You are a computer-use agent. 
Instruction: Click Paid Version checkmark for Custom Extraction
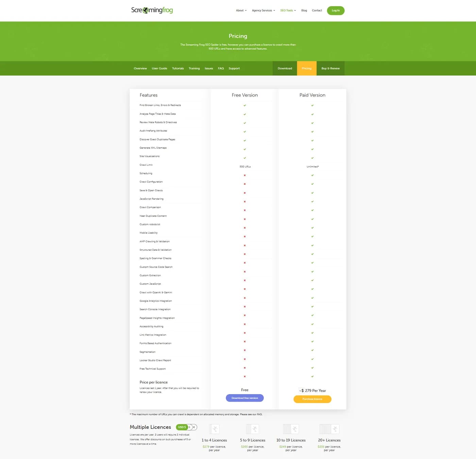[x=312, y=280]
